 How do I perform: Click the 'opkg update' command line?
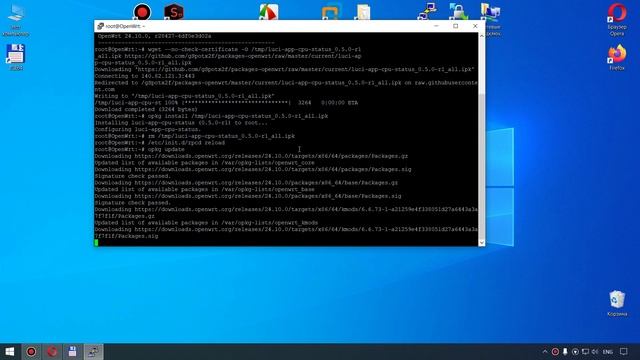point(139,149)
